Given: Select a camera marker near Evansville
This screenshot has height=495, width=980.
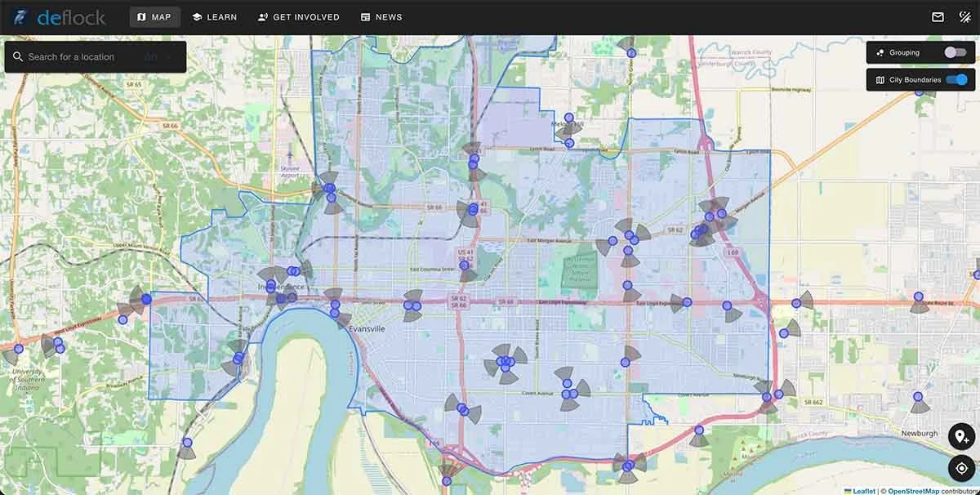Looking at the screenshot, I should pos(336,312).
